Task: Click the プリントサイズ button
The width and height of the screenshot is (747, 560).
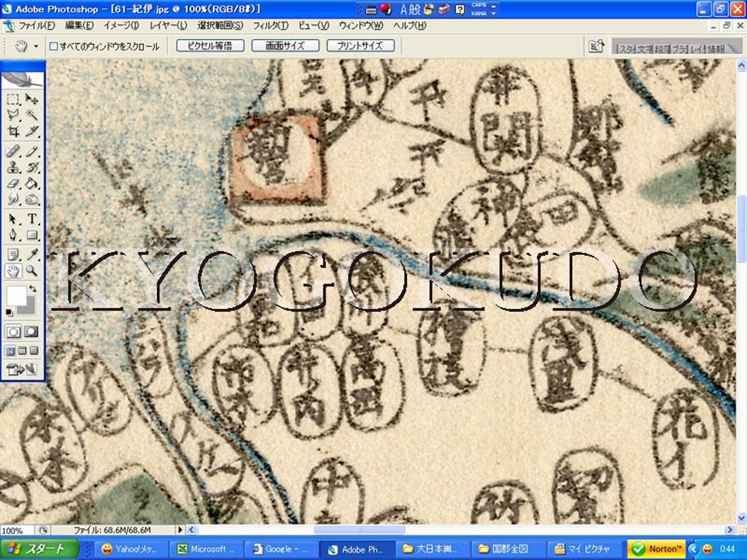Action: pyautogui.click(x=360, y=46)
